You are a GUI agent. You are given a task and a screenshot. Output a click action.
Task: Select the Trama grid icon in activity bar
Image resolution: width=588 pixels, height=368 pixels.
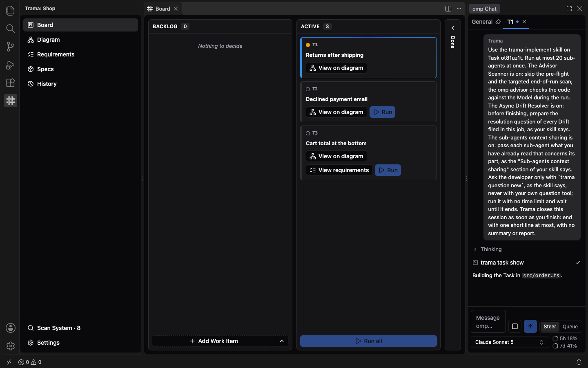(11, 101)
